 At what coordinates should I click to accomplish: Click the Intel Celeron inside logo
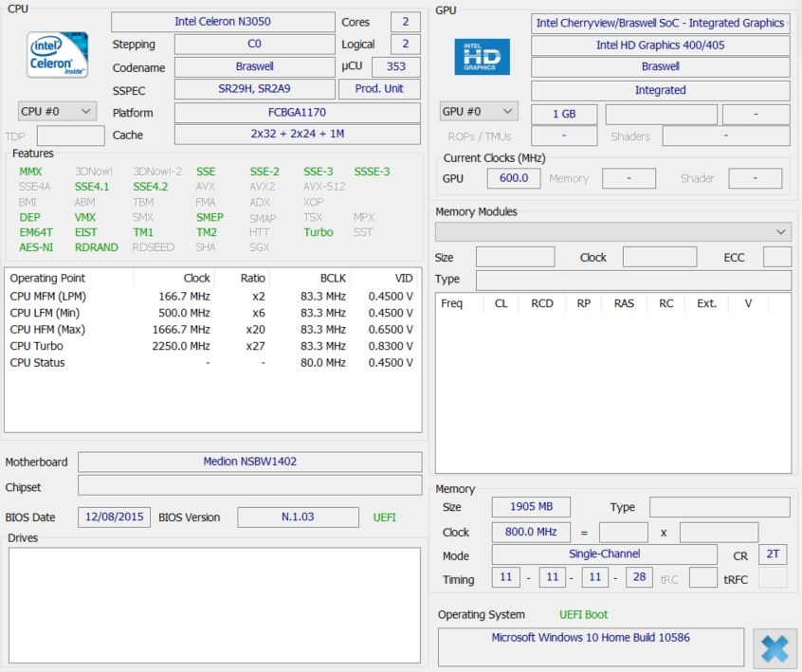point(58,55)
